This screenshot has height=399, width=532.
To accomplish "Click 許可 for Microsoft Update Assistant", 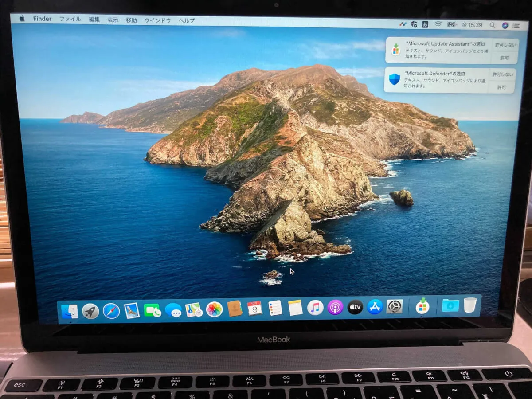I will [505, 58].
